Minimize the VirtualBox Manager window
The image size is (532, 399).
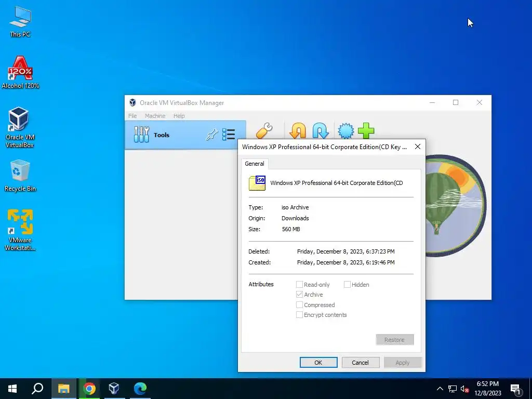432,102
